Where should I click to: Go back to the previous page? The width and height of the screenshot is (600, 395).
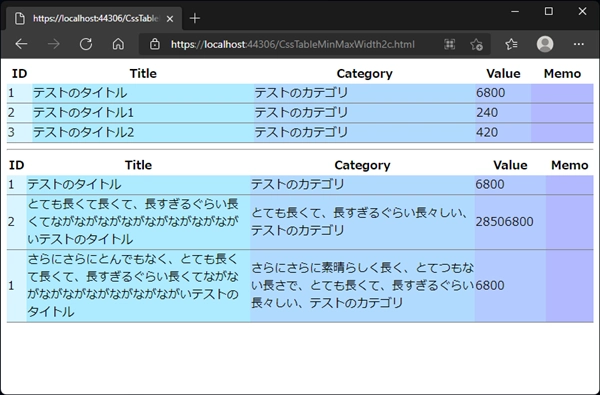[21, 44]
